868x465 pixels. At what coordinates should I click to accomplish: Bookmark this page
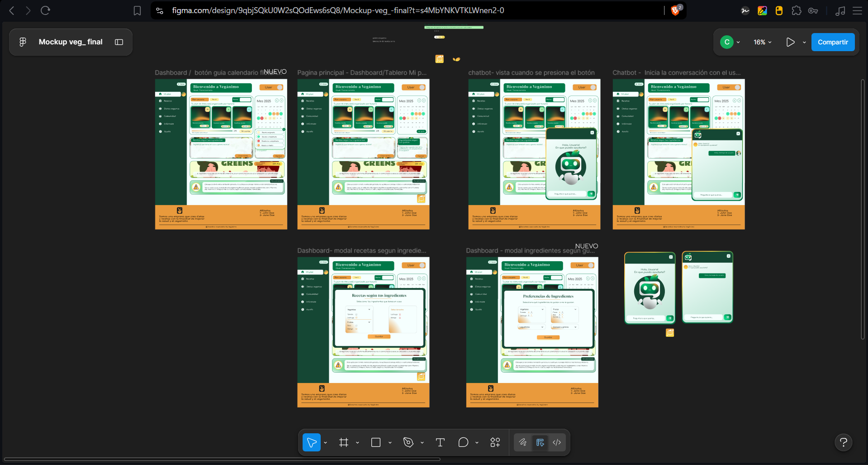click(x=137, y=10)
